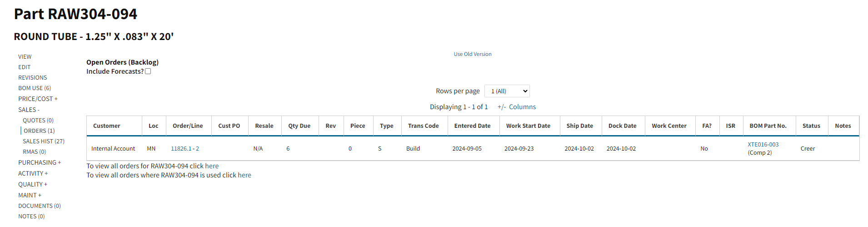Open the +/- Columns chooser
868x227 pixels.
pyautogui.click(x=517, y=107)
